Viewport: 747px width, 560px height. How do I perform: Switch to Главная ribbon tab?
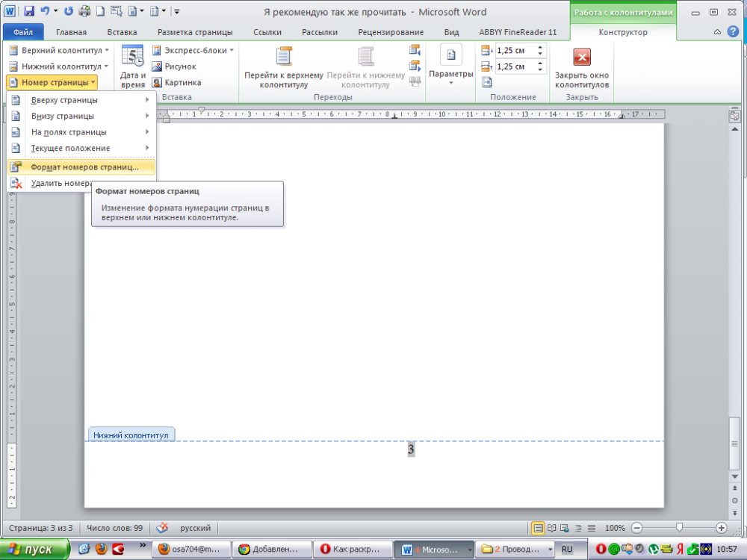(72, 32)
